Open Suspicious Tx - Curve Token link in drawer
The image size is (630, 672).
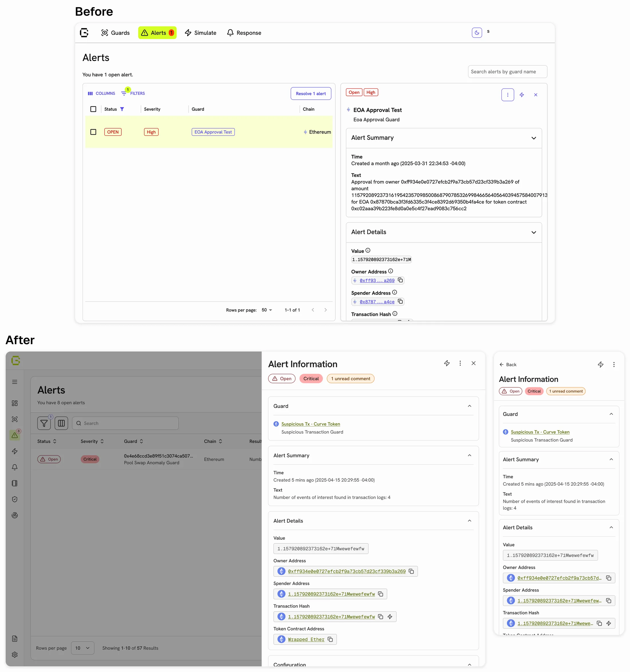(310, 424)
